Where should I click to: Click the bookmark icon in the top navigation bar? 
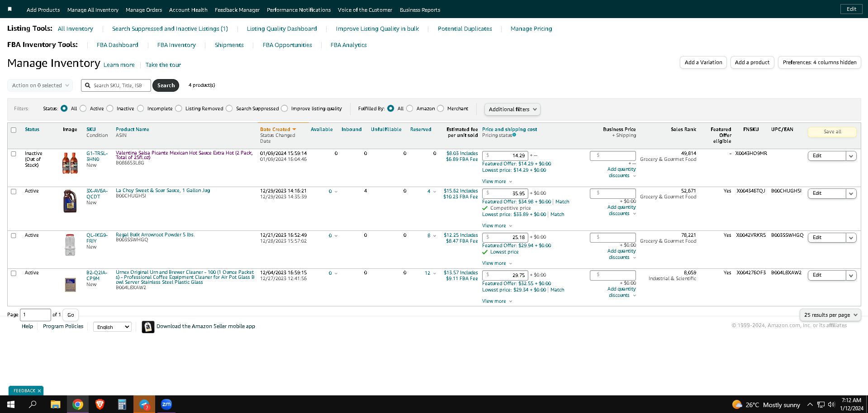point(10,9)
